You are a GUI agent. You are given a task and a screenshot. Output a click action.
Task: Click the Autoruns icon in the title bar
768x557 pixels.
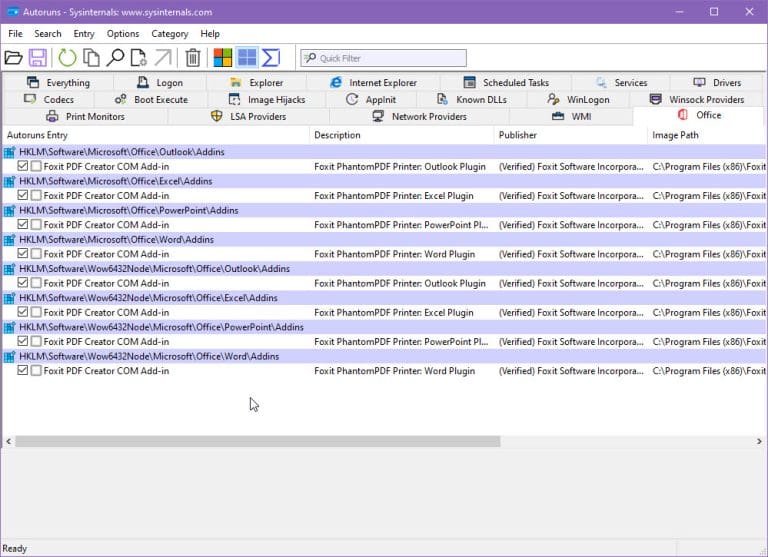coord(13,12)
